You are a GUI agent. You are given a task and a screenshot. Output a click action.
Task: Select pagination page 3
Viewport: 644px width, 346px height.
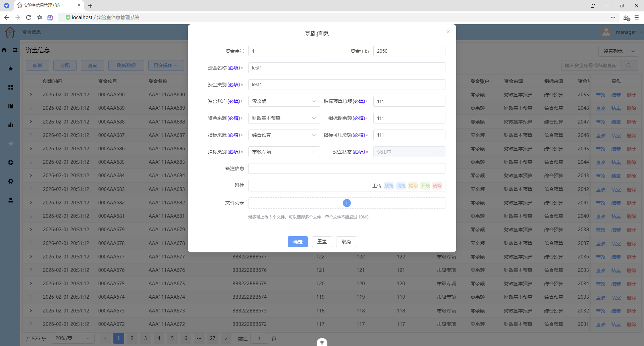coord(146,338)
